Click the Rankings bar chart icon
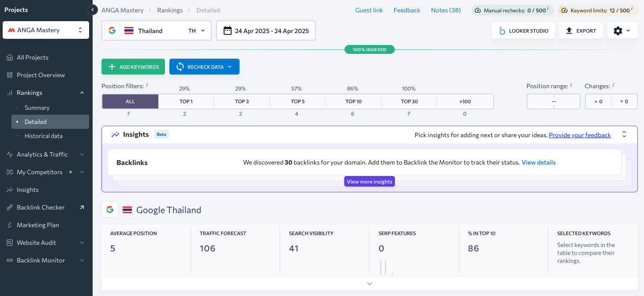Viewport: 644px width, 296px height. click(10, 93)
